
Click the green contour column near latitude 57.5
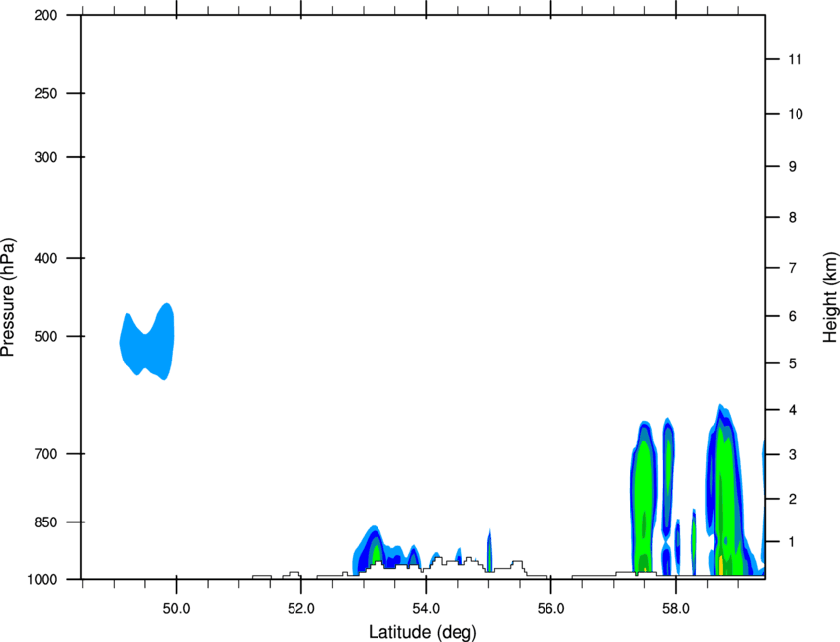coord(643,498)
